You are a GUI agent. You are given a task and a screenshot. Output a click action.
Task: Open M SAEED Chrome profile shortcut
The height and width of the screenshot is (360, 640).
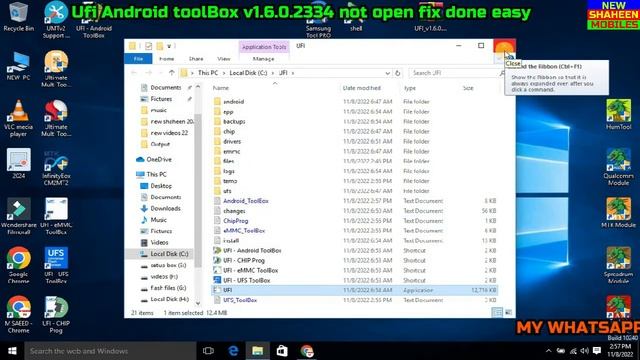click(x=18, y=315)
